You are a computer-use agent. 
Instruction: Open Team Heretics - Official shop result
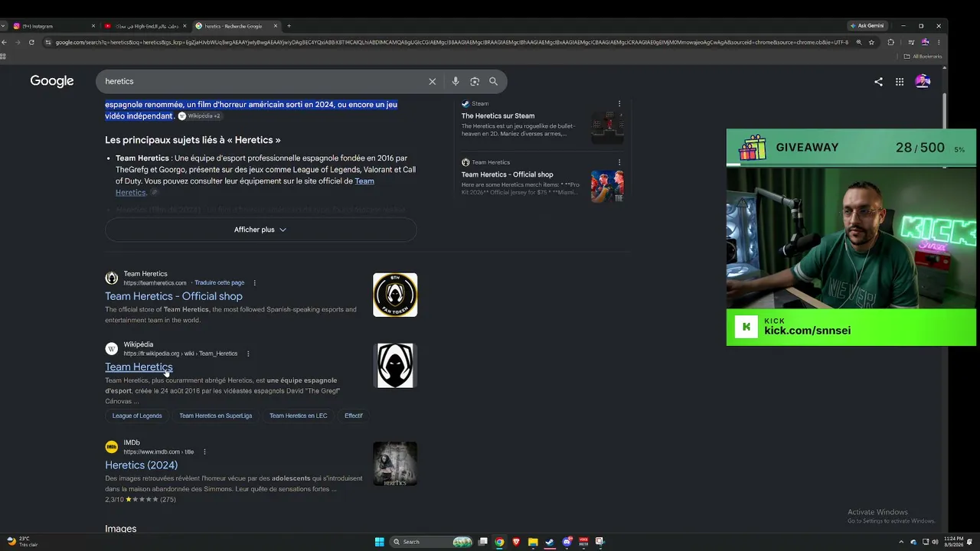(174, 296)
